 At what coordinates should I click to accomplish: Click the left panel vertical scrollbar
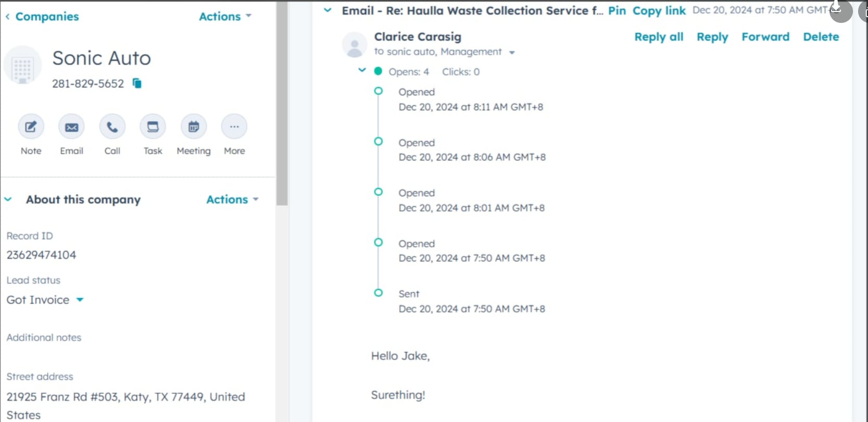pyautogui.click(x=282, y=103)
